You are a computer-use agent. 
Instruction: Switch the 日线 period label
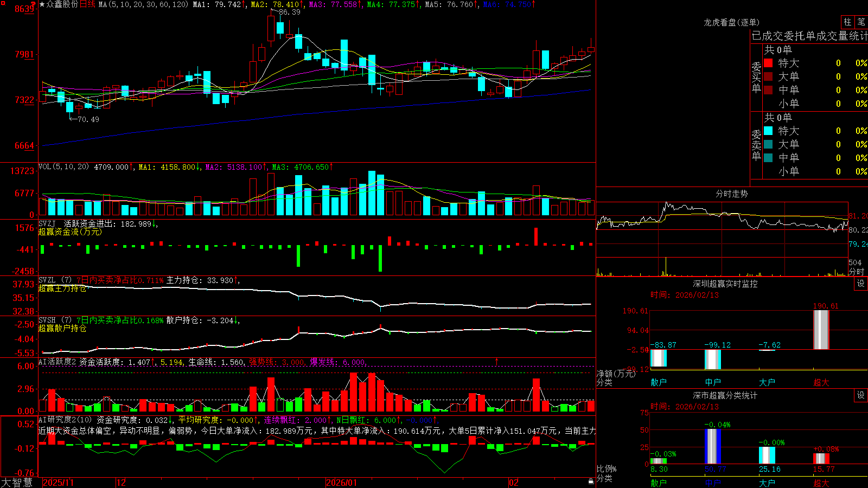click(x=87, y=4)
